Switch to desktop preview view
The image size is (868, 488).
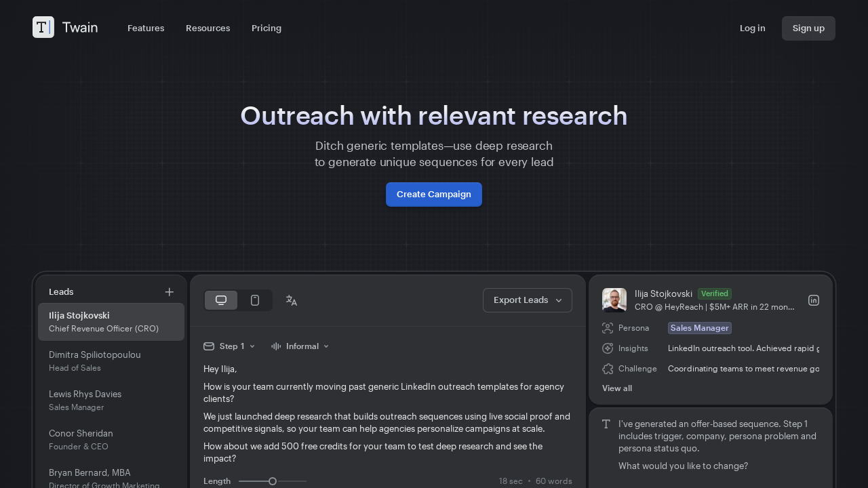[220, 300]
